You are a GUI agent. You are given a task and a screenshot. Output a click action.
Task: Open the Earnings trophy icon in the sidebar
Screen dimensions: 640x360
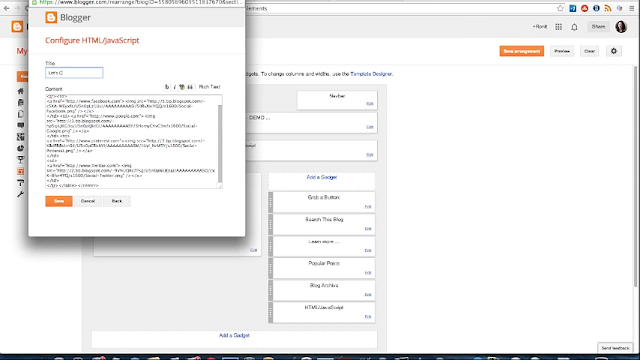coord(21,160)
